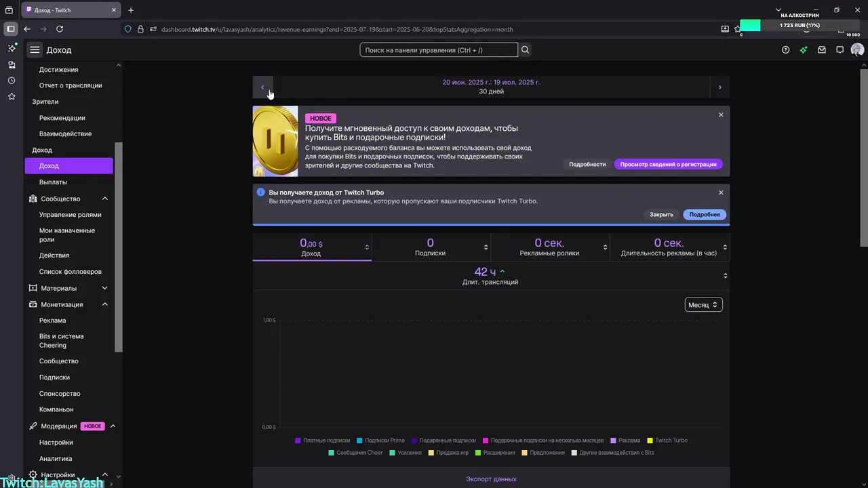Click the gold Bits coin image
868x488 pixels.
[x=275, y=141]
